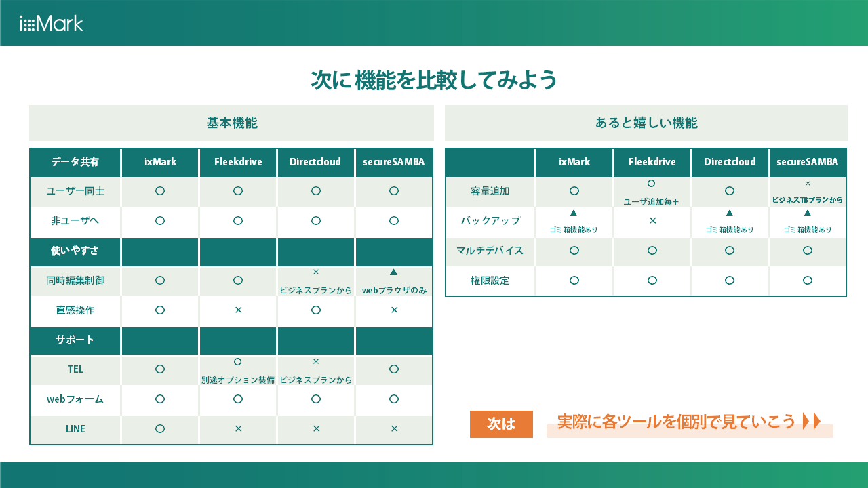Select secureSAMBA column header in あると嬉しい機能 table

pos(808,162)
